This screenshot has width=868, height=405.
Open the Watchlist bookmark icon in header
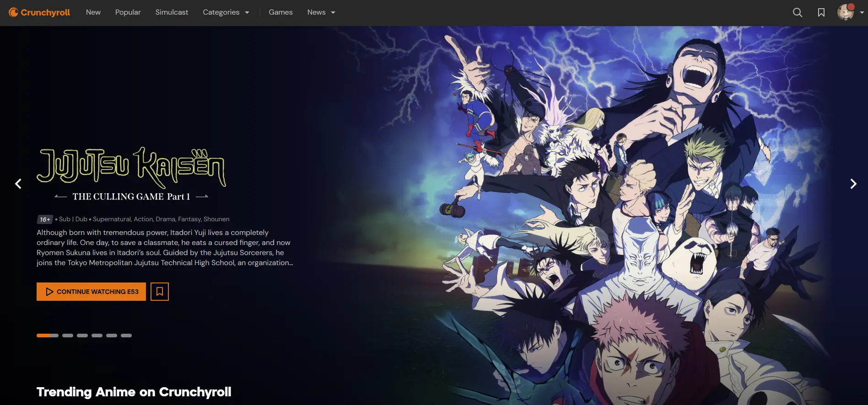[821, 12]
